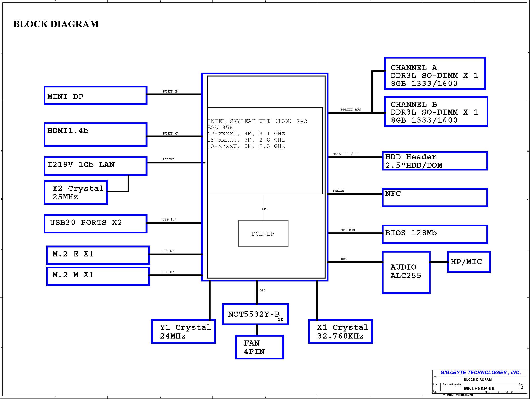Click the AUDIO ALC255 block
The height and width of the screenshot is (399, 532).
(406, 272)
